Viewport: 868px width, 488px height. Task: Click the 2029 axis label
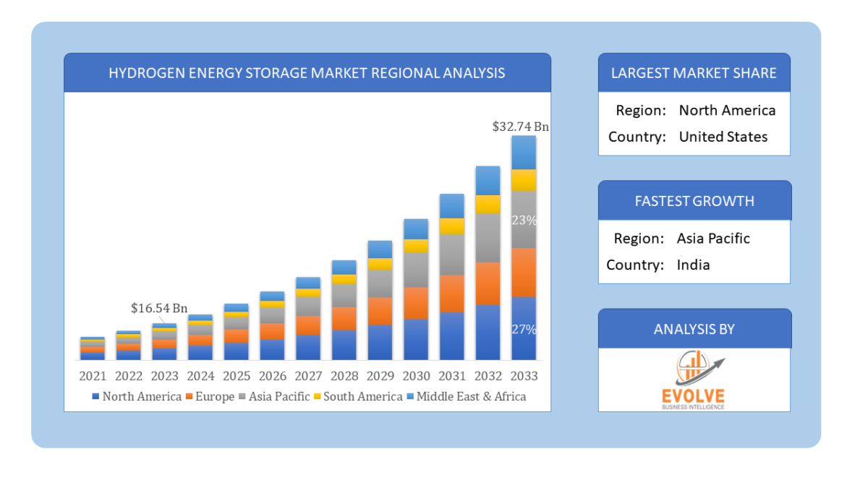click(380, 377)
